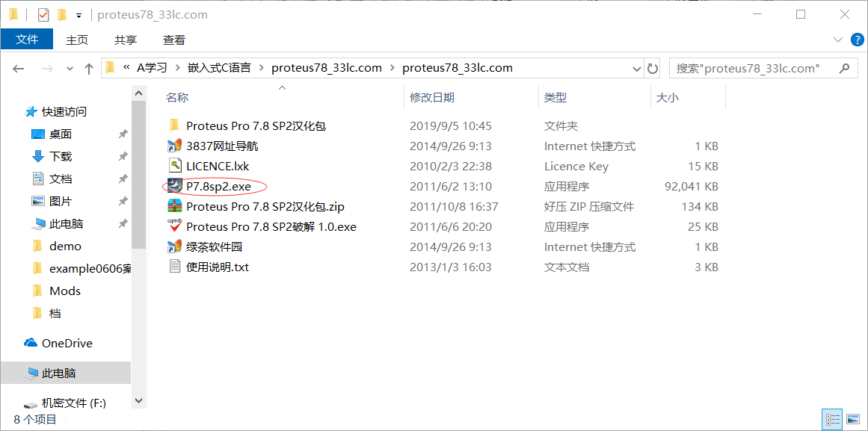Click the navigation pane scrollbar thumb
This screenshot has height=431, width=868.
(139, 175)
